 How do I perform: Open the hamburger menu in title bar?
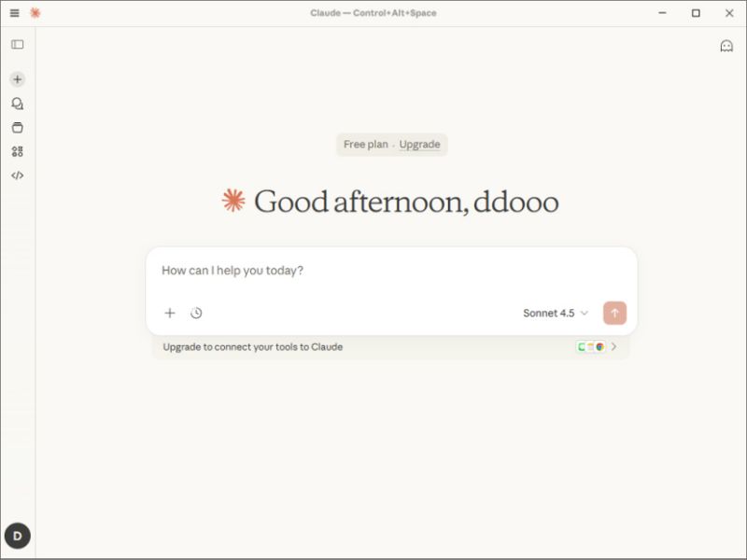pos(15,13)
